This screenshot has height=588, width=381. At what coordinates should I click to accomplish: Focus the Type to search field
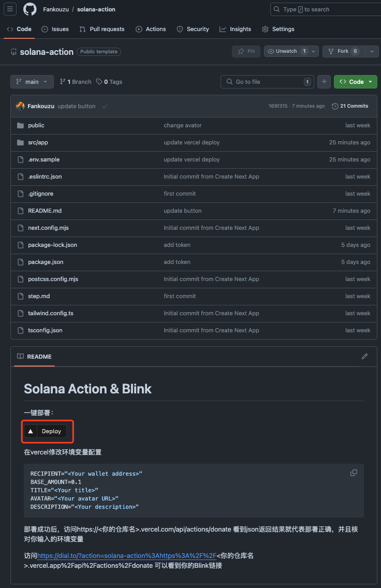point(326,9)
